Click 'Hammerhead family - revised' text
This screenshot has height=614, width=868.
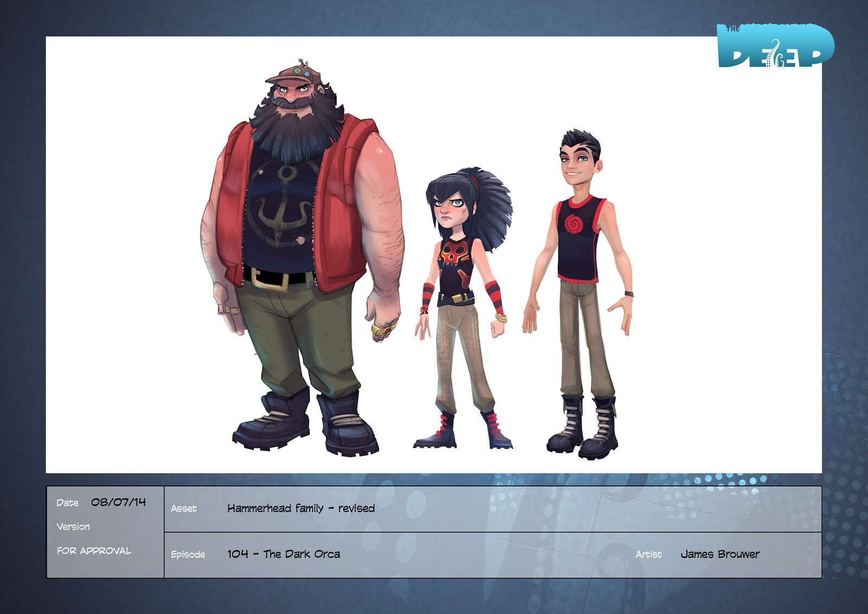coord(301,508)
